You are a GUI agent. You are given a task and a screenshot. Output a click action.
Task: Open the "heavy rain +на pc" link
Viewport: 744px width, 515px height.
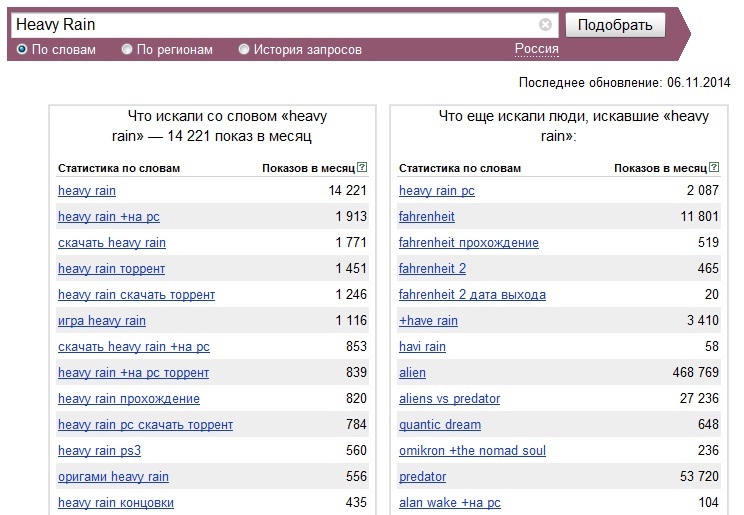[x=109, y=217]
